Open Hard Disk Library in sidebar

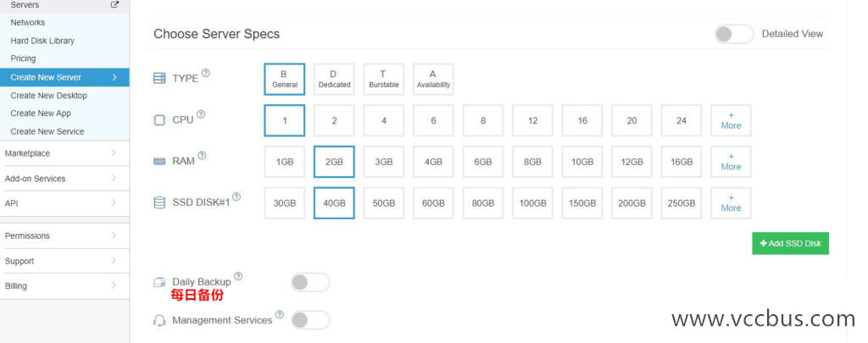(42, 41)
